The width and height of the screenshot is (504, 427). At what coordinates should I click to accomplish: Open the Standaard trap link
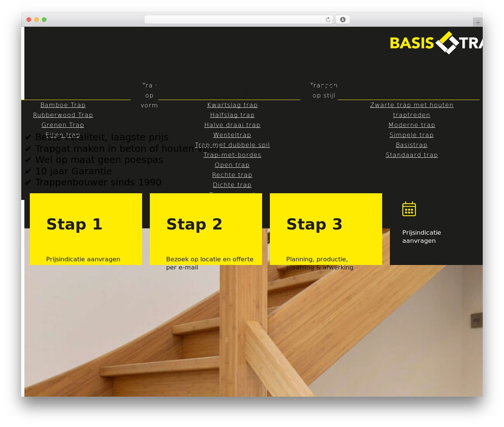click(x=412, y=155)
